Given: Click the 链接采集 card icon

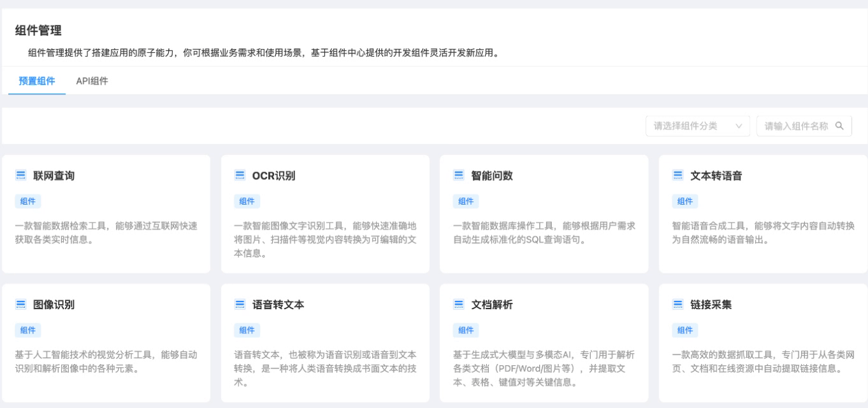Looking at the screenshot, I should (678, 305).
